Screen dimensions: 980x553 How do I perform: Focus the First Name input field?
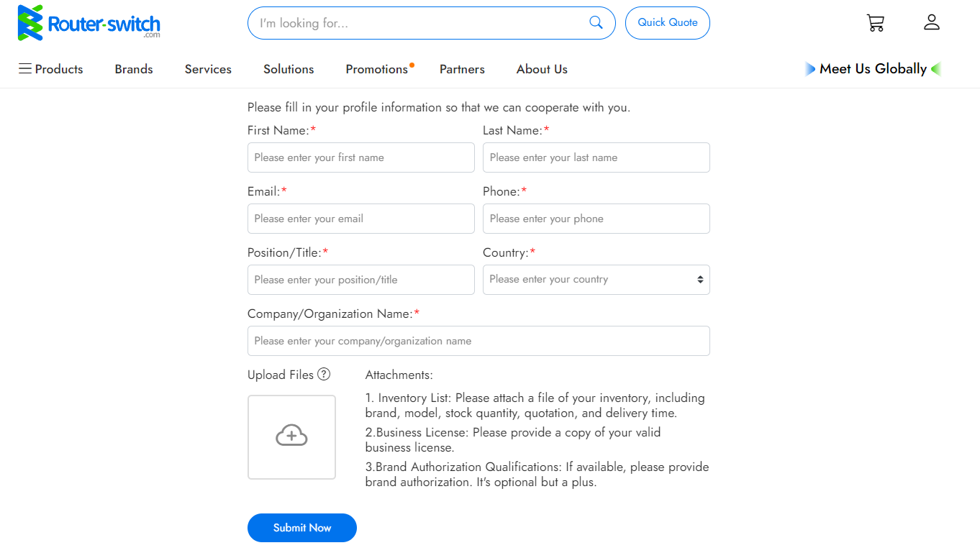pos(360,157)
